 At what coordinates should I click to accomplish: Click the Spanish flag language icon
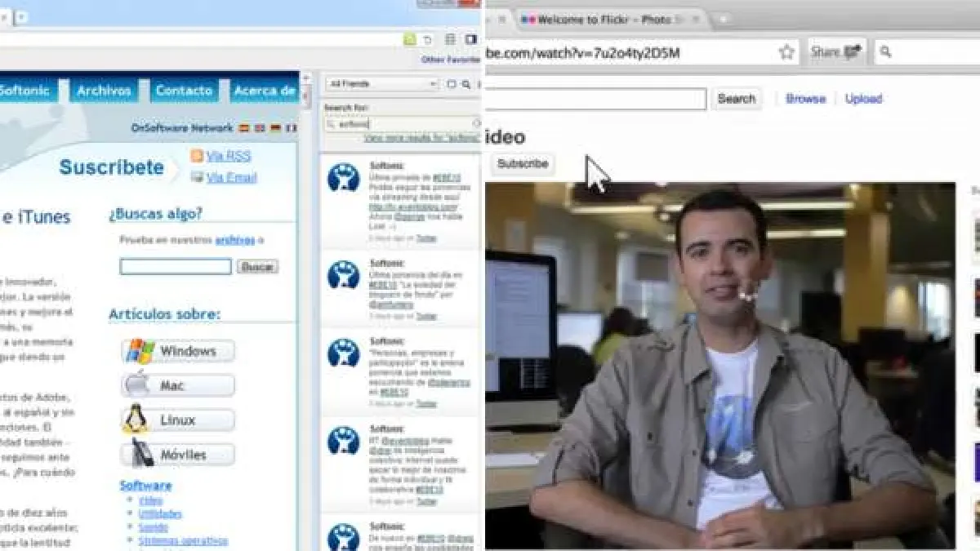click(x=243, y=128)
